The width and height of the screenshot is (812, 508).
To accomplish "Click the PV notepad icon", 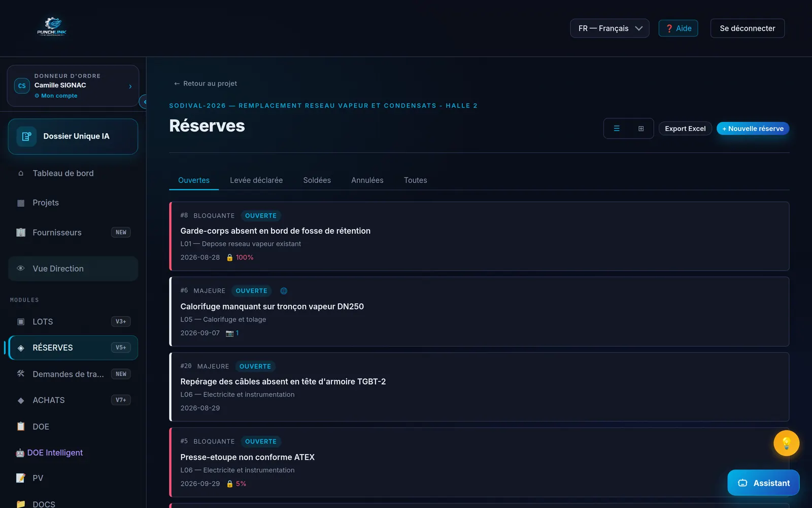I will 21,478.
